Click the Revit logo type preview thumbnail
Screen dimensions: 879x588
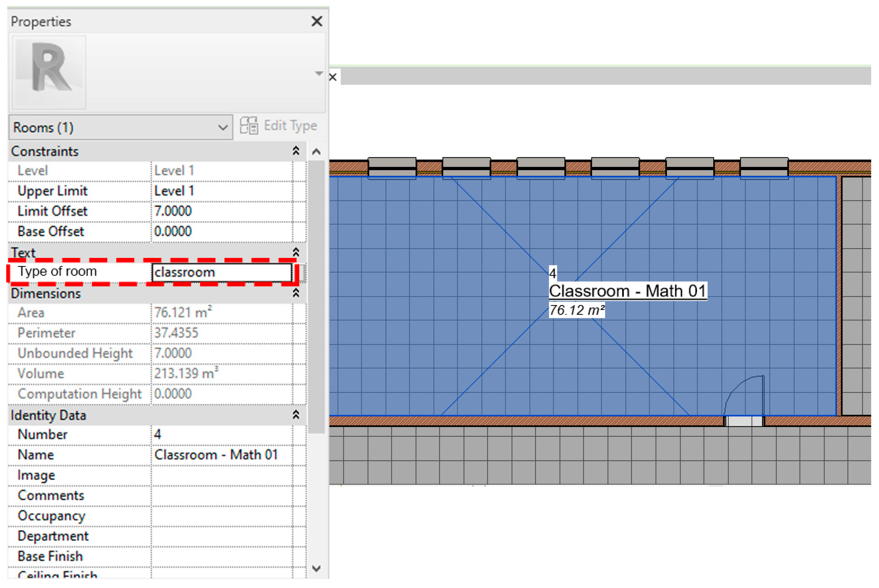49,72
